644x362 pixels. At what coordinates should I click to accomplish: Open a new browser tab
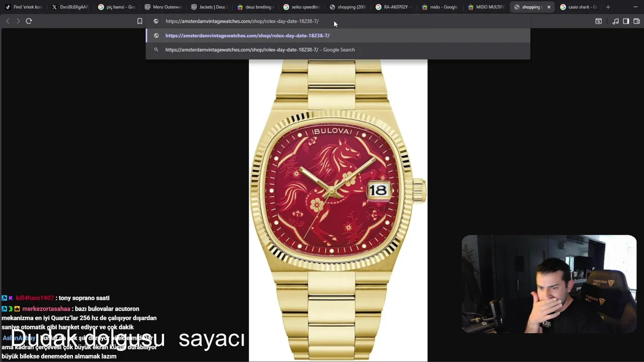click(x=608, y=7)
